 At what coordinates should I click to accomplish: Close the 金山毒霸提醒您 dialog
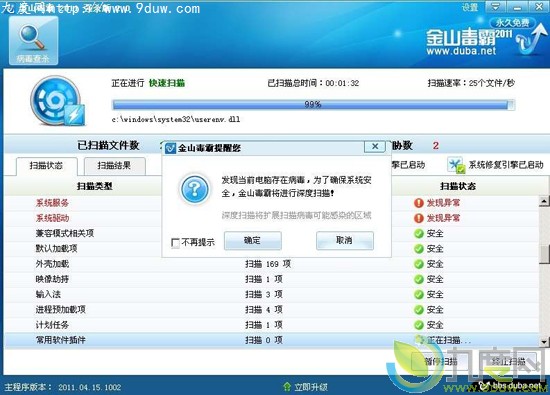[375, 146]
